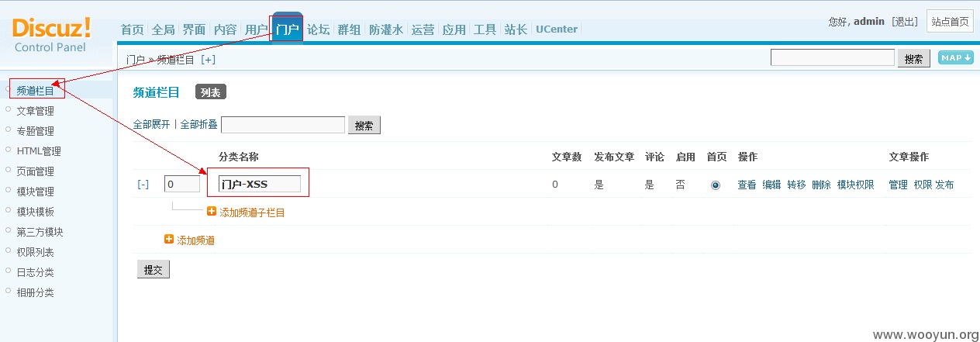Click the 站点首页 button
The height and width of the screenshot is (342, 980).
pos(950,21)
